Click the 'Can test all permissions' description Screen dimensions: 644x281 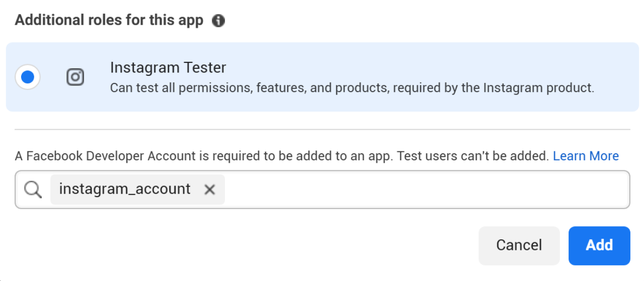352,88
